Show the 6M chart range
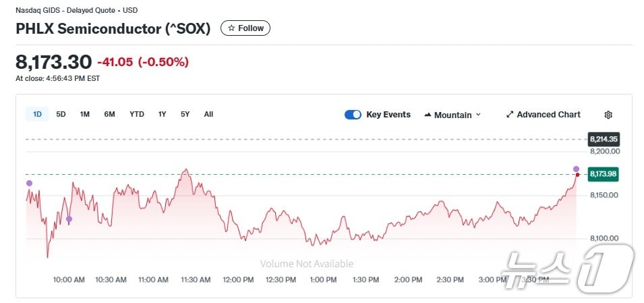Viewport: 644px width, 303px height. [109, 114]
